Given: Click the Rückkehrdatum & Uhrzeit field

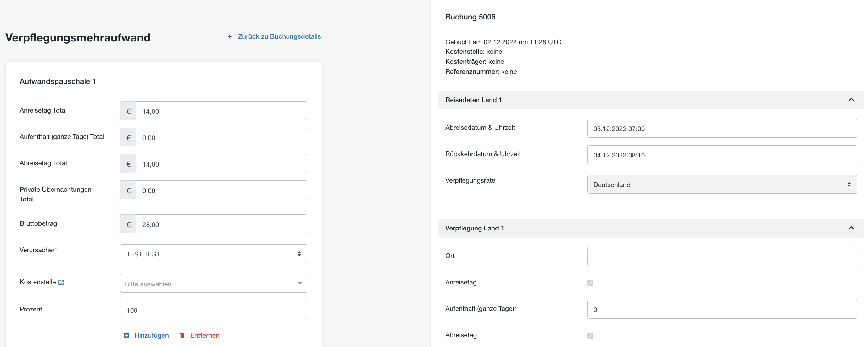Looking at the screenshot, I should [722, 155].
